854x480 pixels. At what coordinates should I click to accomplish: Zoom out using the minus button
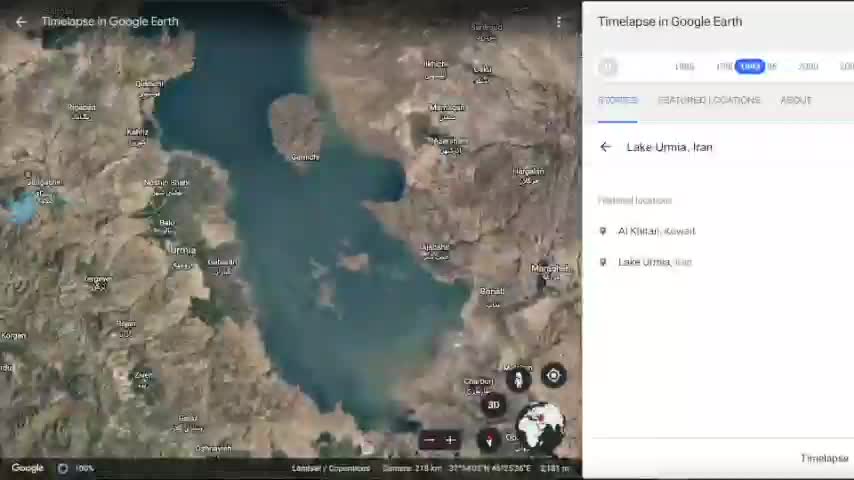[x=430, y=440]
